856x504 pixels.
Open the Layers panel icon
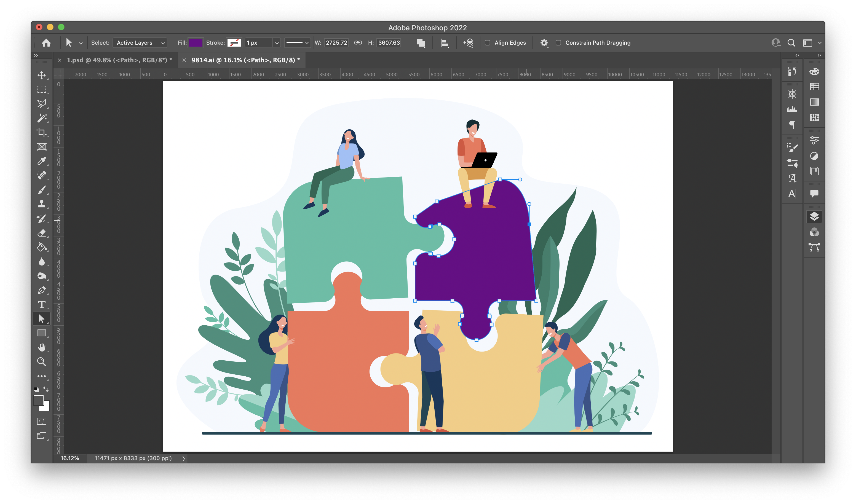[x=814, y=216]
